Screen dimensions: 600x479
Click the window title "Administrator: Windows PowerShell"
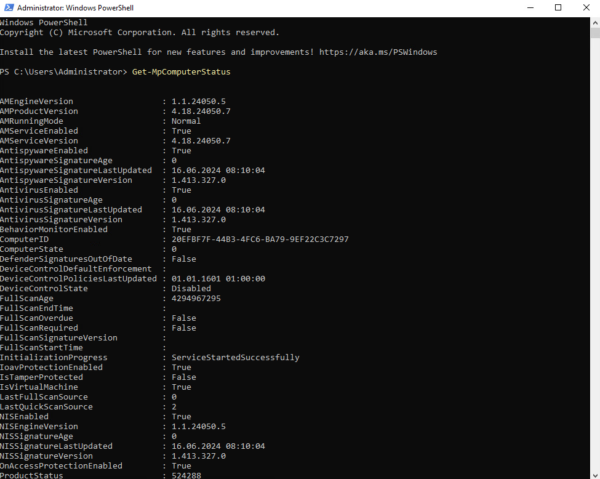click(75, 8)
